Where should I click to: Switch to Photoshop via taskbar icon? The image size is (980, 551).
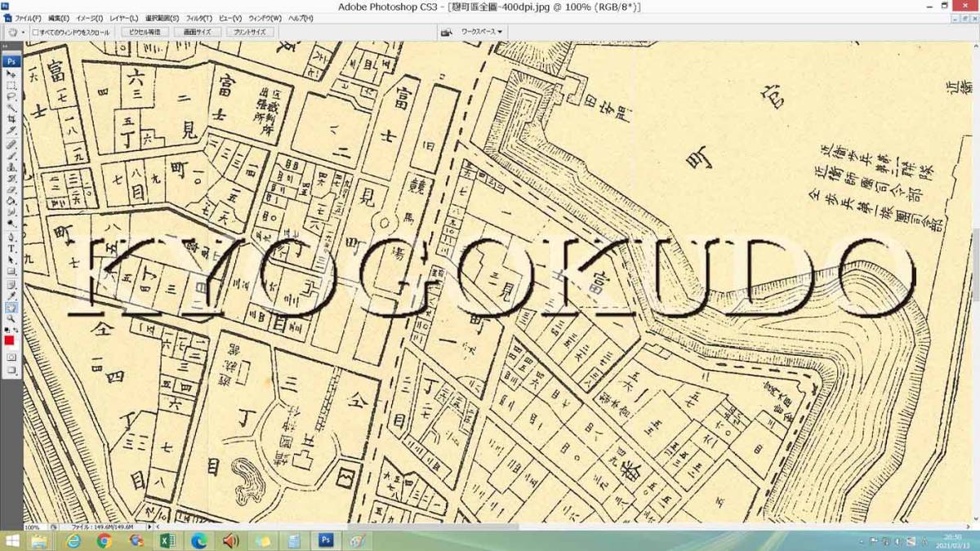point(326,541)
